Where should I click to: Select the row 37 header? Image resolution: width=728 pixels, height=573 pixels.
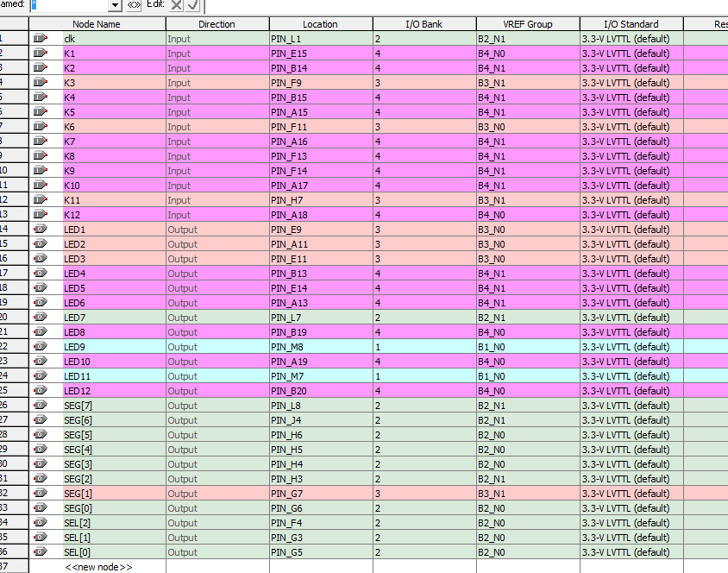pyautogui.click(x=14, y=566)
